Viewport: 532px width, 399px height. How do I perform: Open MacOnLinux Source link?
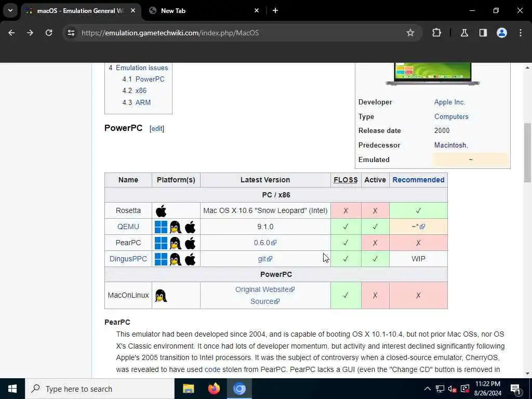pos(265,301)
